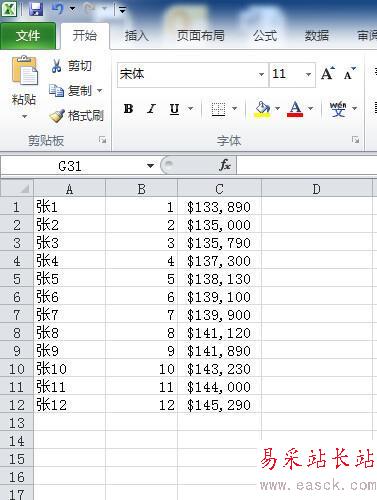Decrease font size with small A

[349, 73]
